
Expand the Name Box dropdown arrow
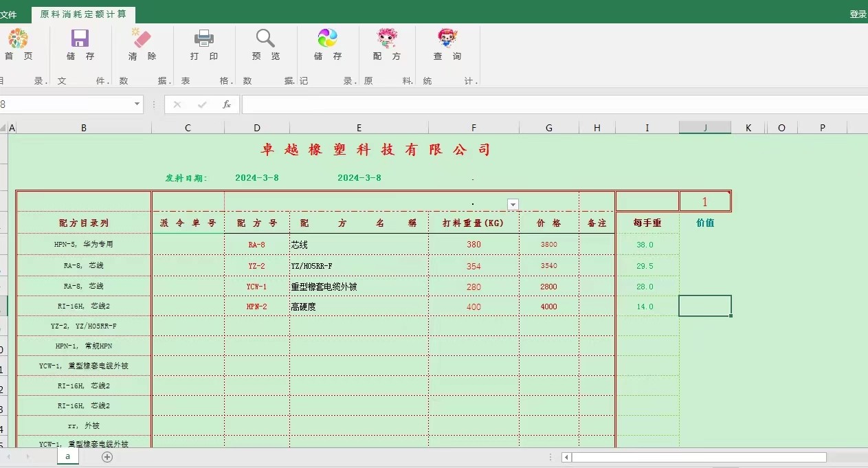pyautogui.click(x=137, y=104)
